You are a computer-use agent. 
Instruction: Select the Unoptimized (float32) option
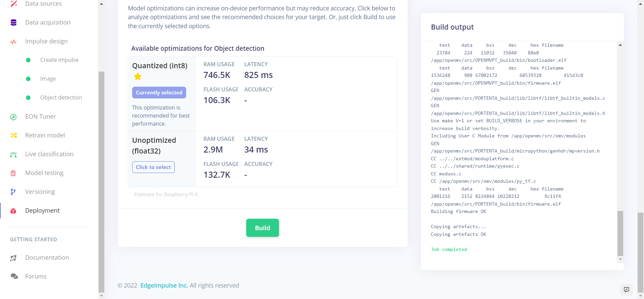click(153, 167)
